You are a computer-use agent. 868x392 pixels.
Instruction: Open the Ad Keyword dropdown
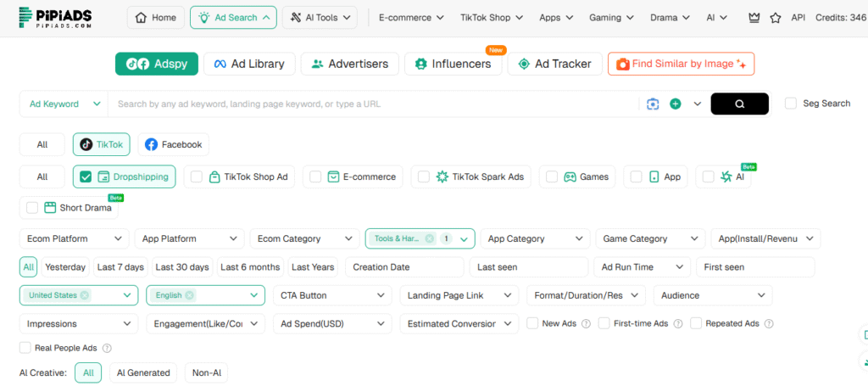(x=64, y=104)
